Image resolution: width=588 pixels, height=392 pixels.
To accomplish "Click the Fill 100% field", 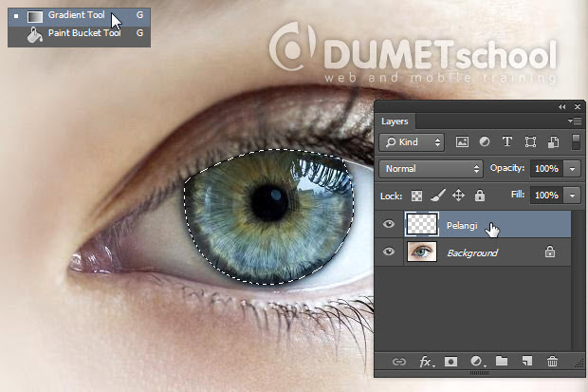I will coord(547,196).
